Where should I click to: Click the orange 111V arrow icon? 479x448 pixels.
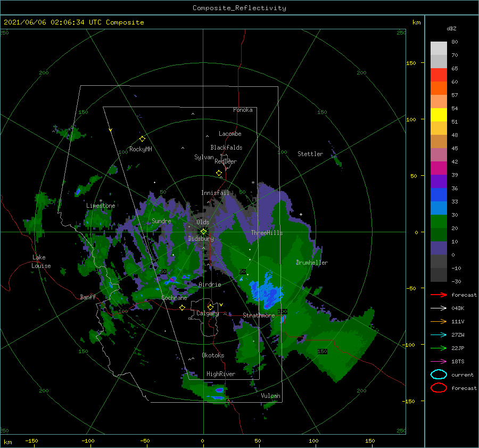tap(439, 321)
